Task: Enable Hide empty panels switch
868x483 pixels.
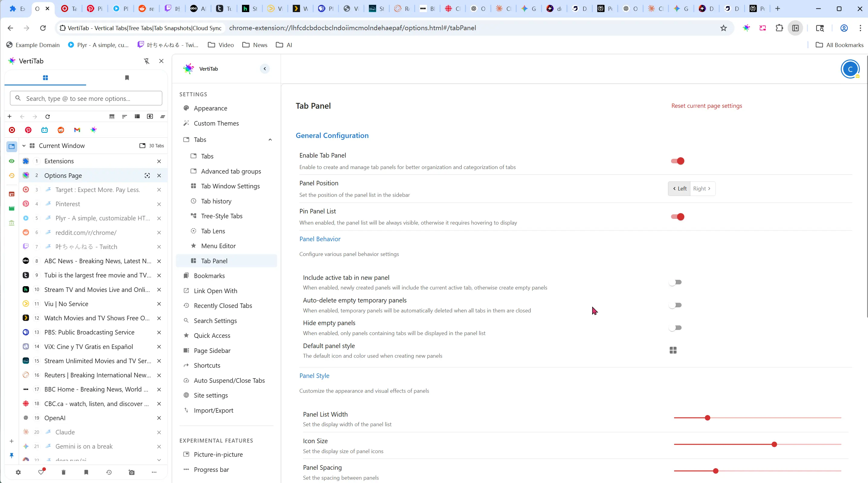Action: pyautogui.click(x=676, y=328)
